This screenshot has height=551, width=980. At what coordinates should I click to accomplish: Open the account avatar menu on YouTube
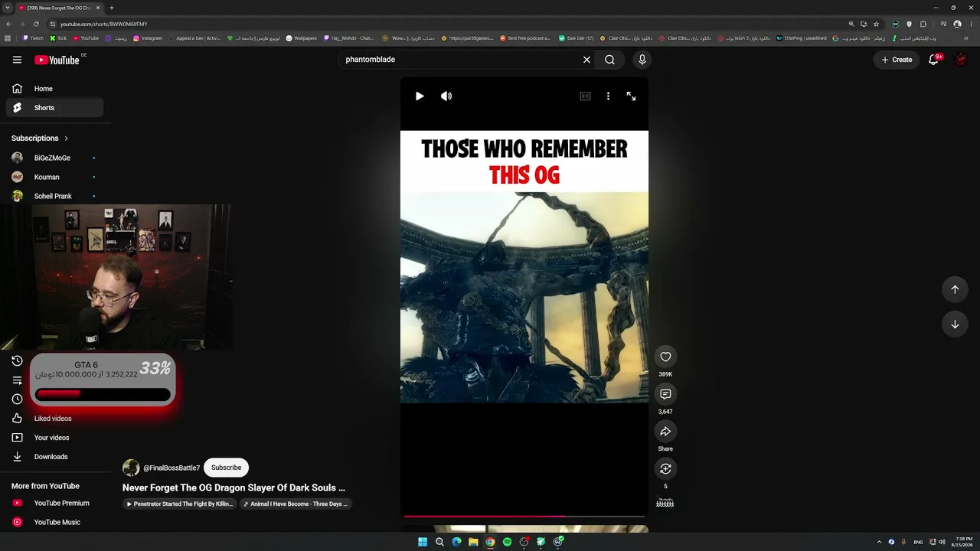point(960,60)
